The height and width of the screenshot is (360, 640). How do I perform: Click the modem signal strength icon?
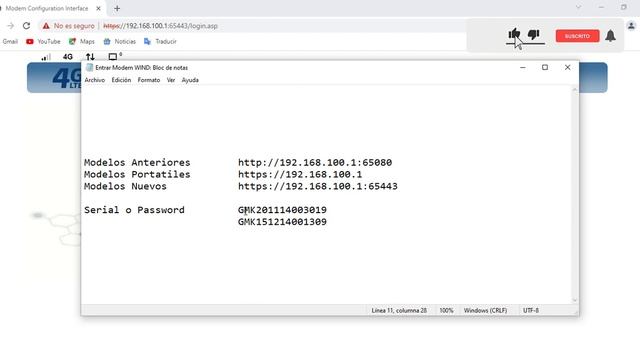click(x=46, y=57)
